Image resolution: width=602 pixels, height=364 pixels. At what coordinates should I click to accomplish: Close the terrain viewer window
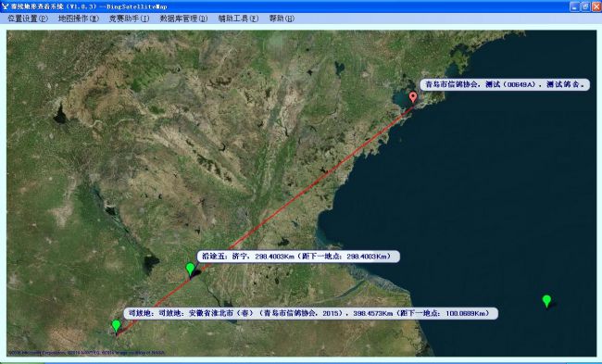596,6
